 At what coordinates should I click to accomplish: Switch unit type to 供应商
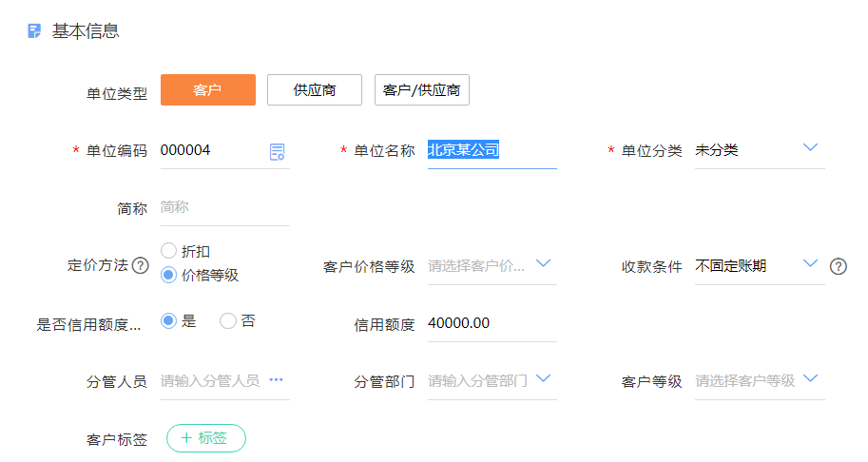(315, 89)
